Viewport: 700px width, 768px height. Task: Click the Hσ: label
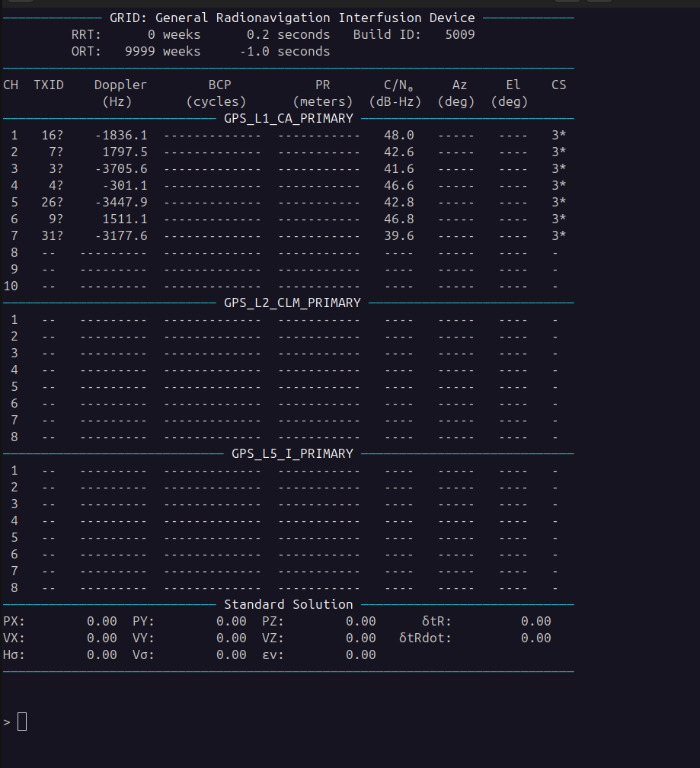click(14, 655)
